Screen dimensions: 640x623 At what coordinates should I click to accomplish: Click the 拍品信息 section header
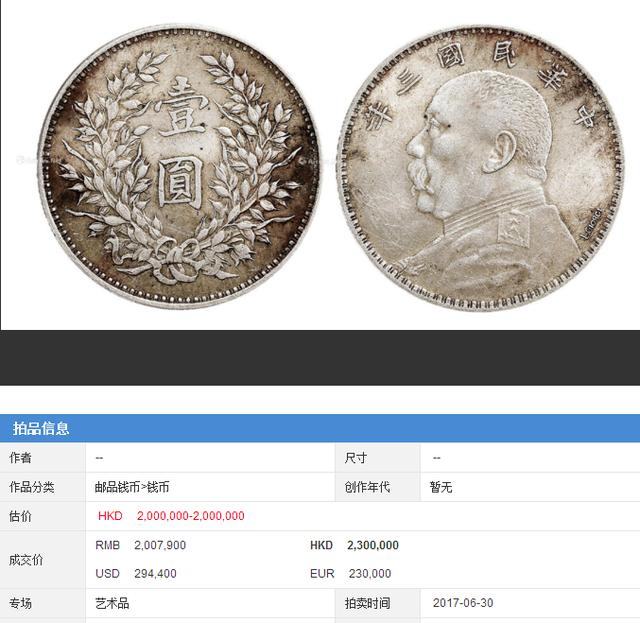click(41, 428)
